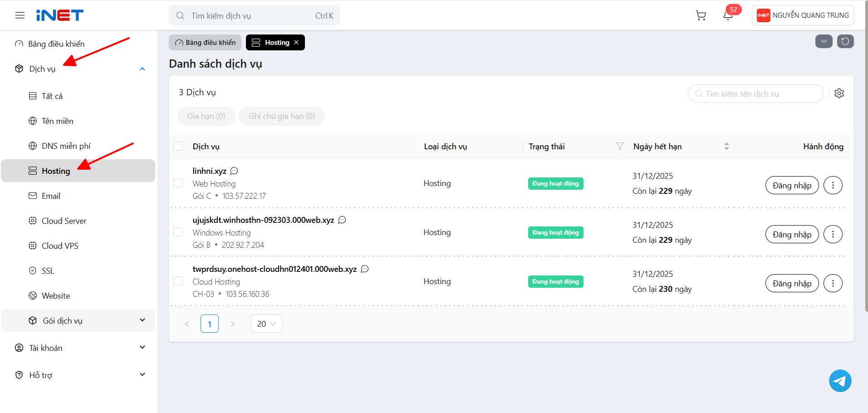Switch to Bảng điều khiển tab
The height and width of the screenshot is (413, 868).
pyautogui.click(x=205, y=42)
